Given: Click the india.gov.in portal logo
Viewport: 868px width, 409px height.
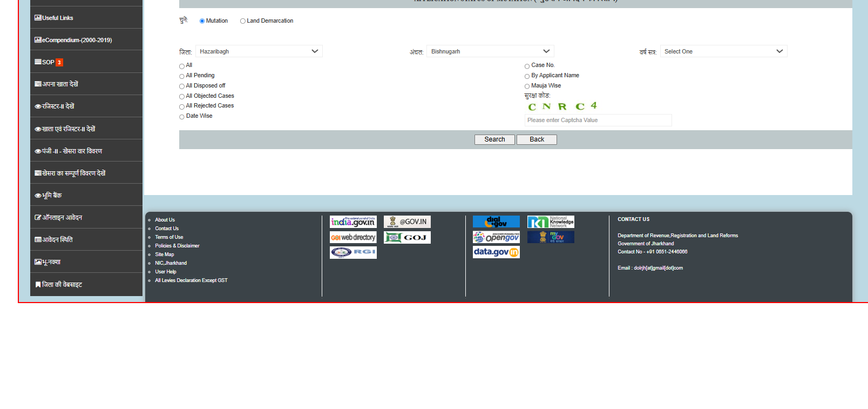Looking at the screenshot, I should point(353,222).
